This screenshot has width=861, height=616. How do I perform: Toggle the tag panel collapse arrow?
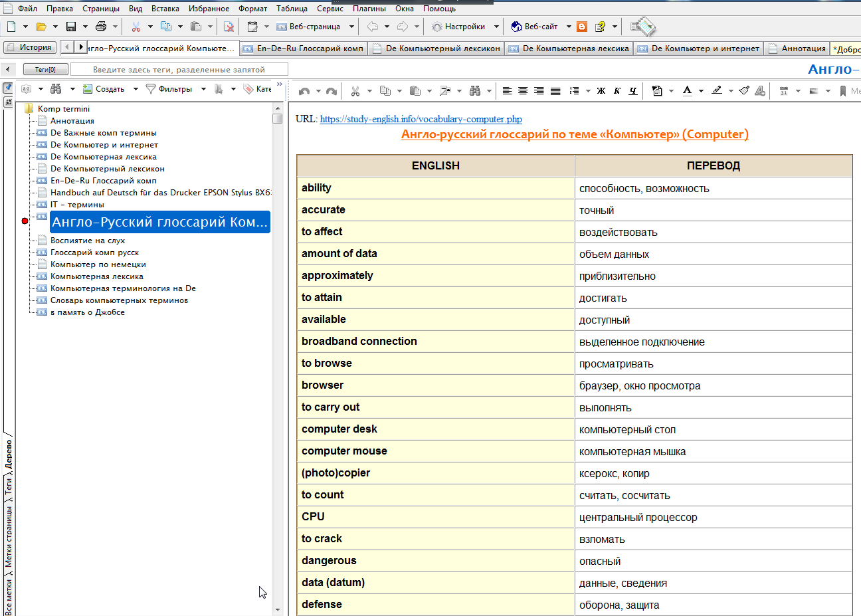click(8, 69)
